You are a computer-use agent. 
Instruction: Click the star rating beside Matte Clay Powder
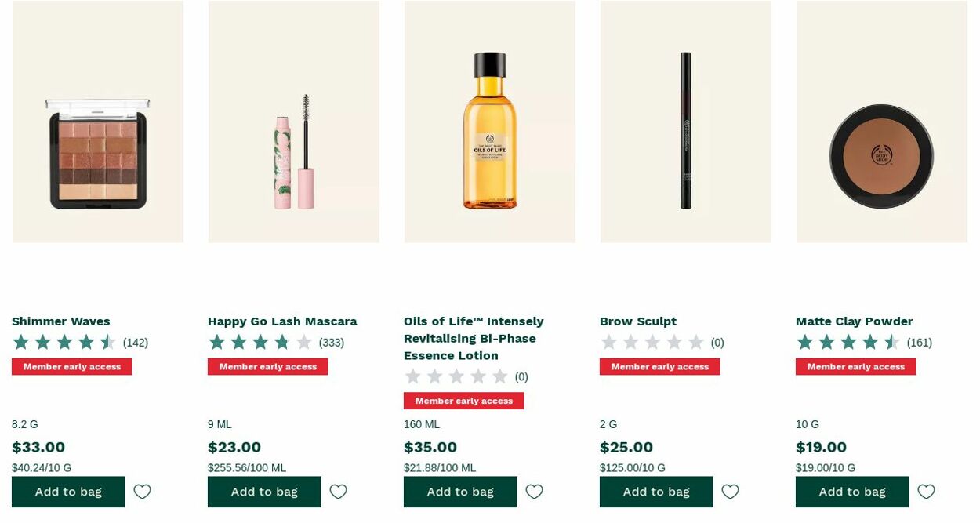coord(848,342)
